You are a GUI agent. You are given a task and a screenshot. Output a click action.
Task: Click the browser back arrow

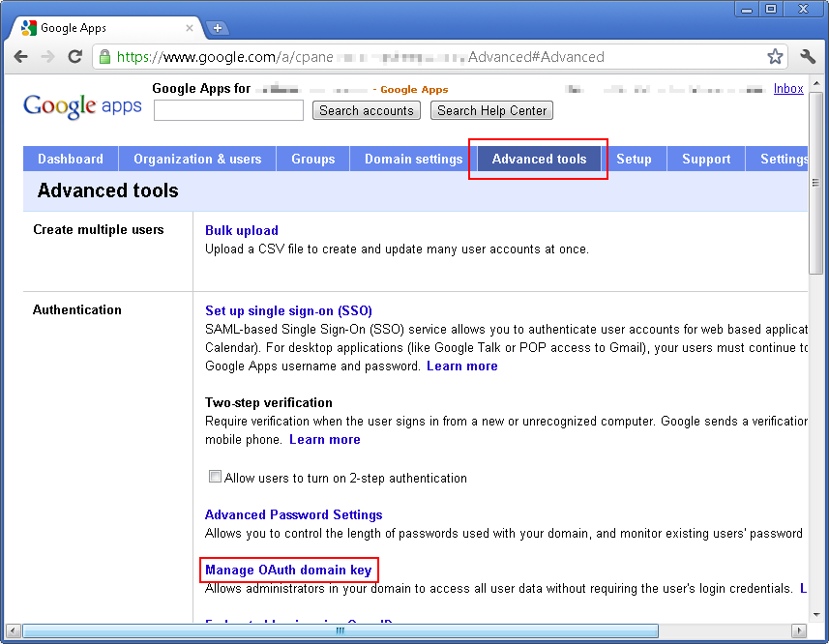pos(20,56)
